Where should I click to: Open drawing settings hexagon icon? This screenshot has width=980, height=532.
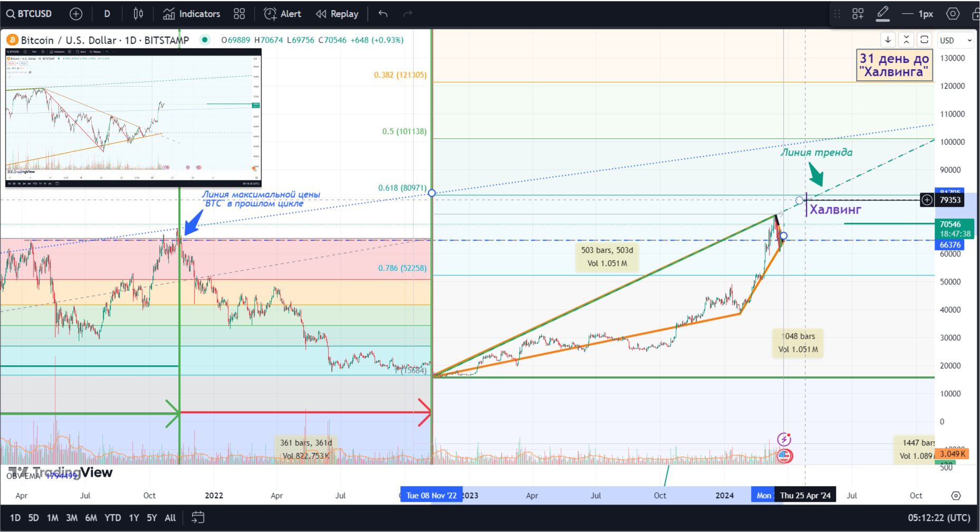point(953,14)
